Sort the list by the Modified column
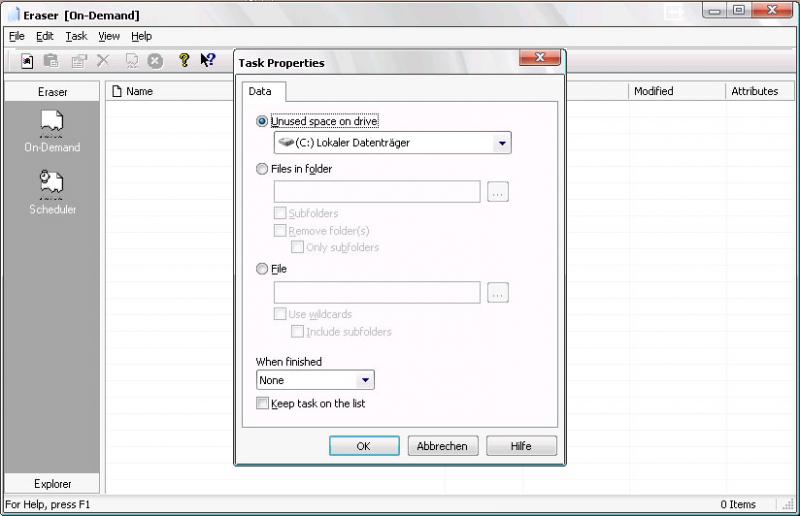Screen dimensions: 800x516 (677, 91)
